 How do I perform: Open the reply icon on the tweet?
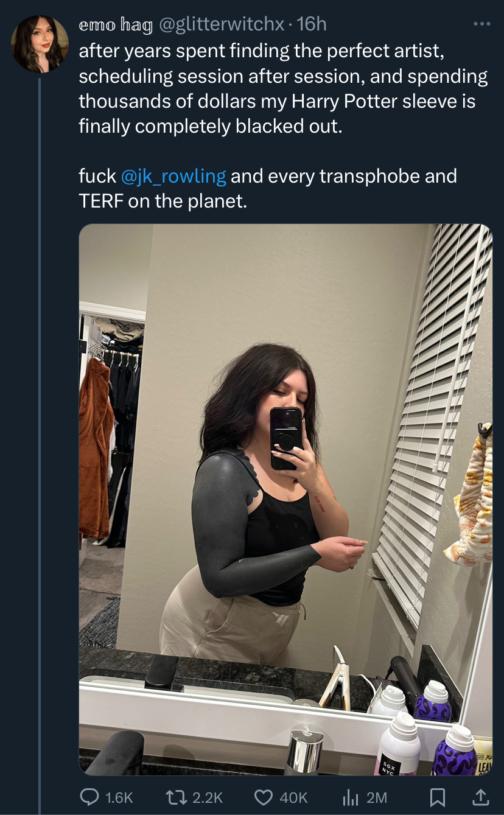tap(89, 797)
